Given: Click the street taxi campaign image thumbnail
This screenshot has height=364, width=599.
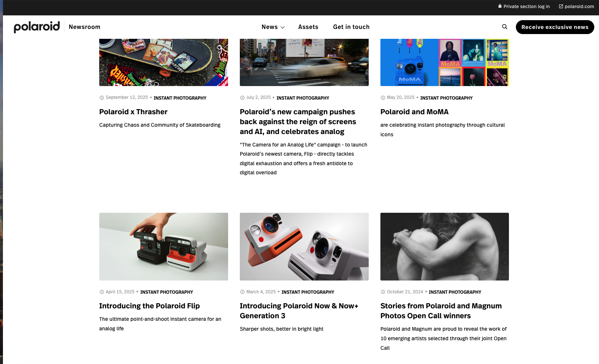Looking at the screenshot, I should coord(304,62).
